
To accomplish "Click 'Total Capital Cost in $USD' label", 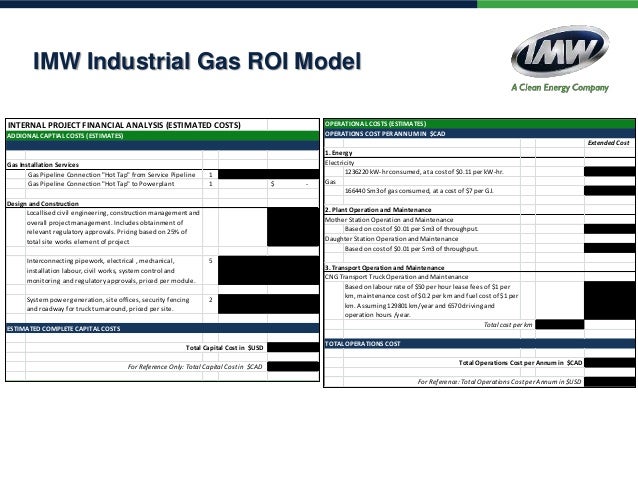I will click(x=225, y=348).
